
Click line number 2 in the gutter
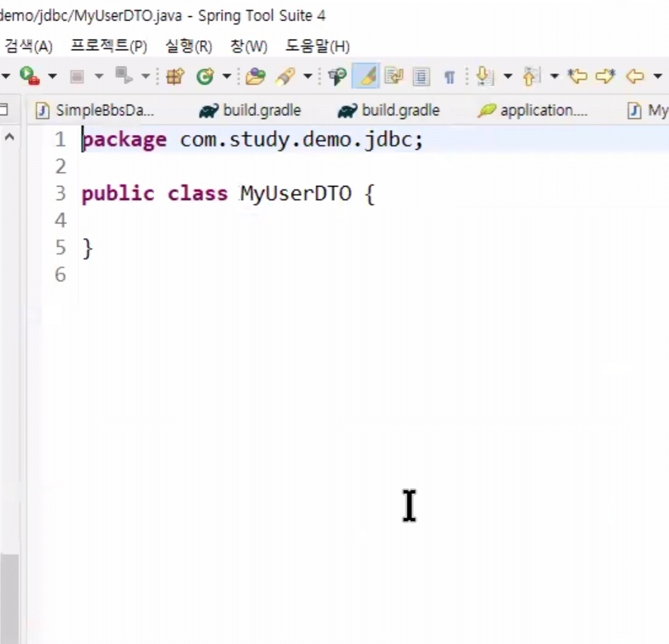point(61,167)
